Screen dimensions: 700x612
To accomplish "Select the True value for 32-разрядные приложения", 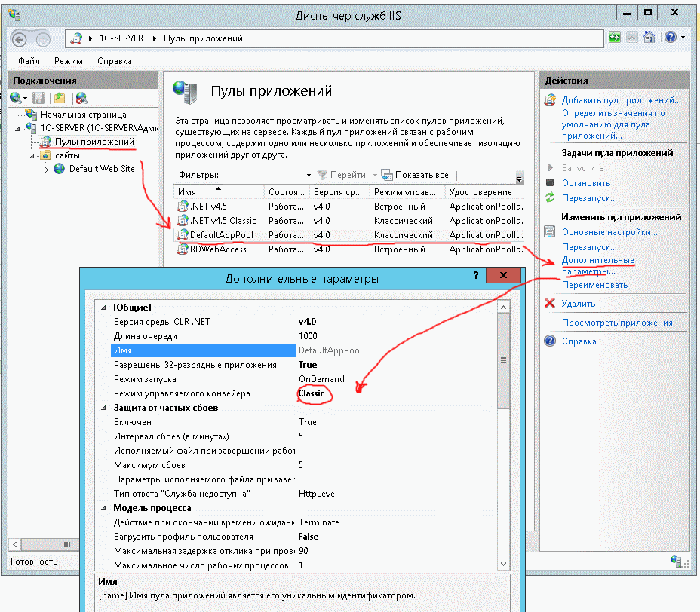I will [308, 365].
